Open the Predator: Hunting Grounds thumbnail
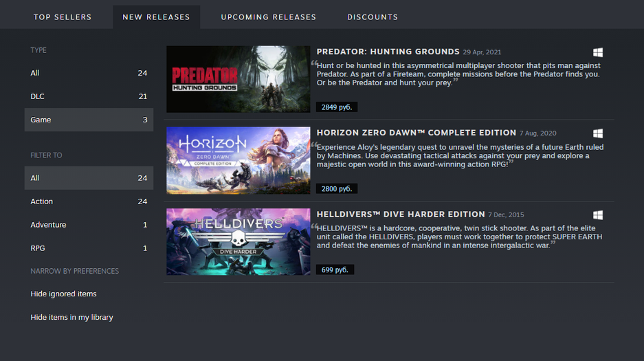 click(x=238, y=79)
